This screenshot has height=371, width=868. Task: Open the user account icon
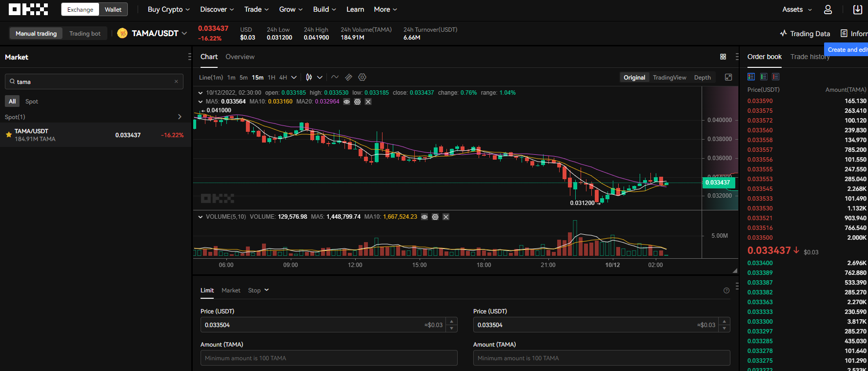coord(828,9)
